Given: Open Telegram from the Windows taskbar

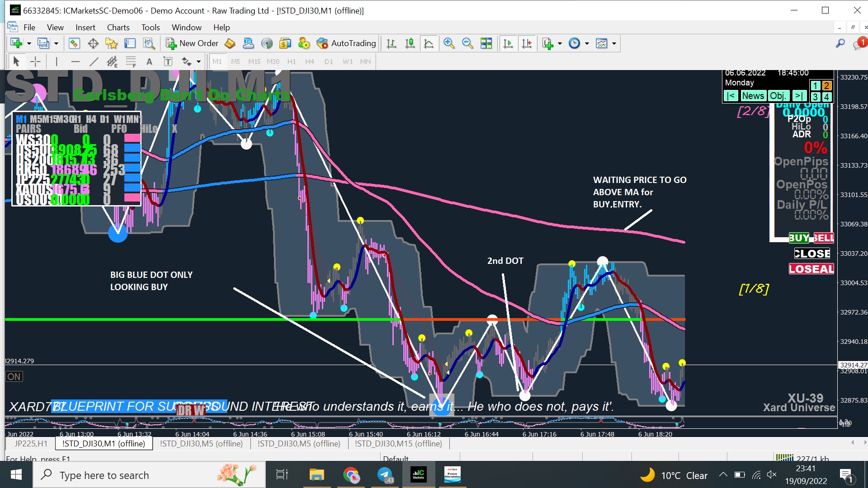Looking at the screenshot, I should [385, 475].
